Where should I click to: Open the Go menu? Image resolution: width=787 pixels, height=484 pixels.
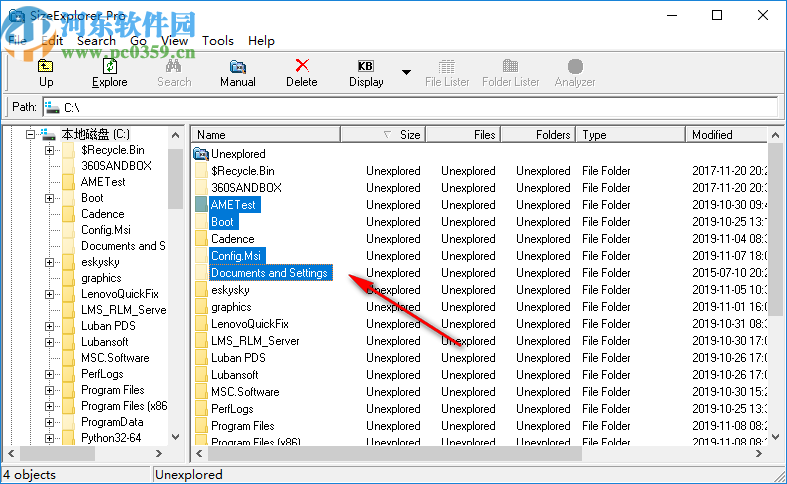[139, 41]
